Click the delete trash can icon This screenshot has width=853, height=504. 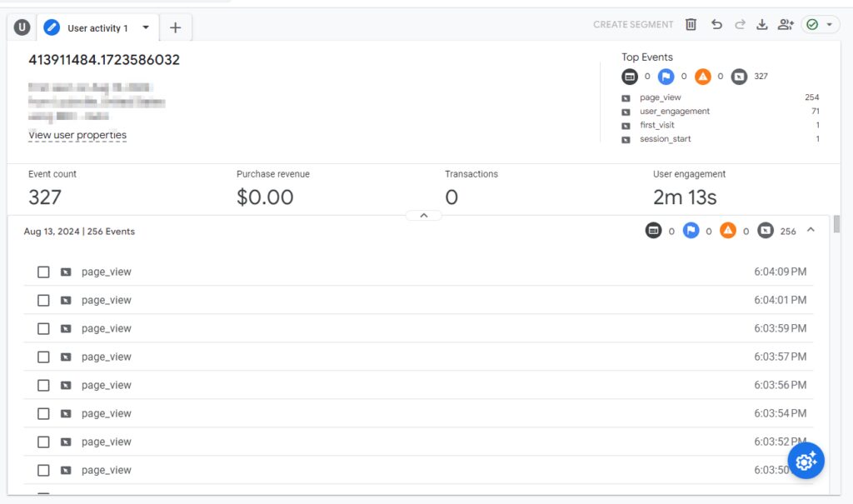click(691, 24)
